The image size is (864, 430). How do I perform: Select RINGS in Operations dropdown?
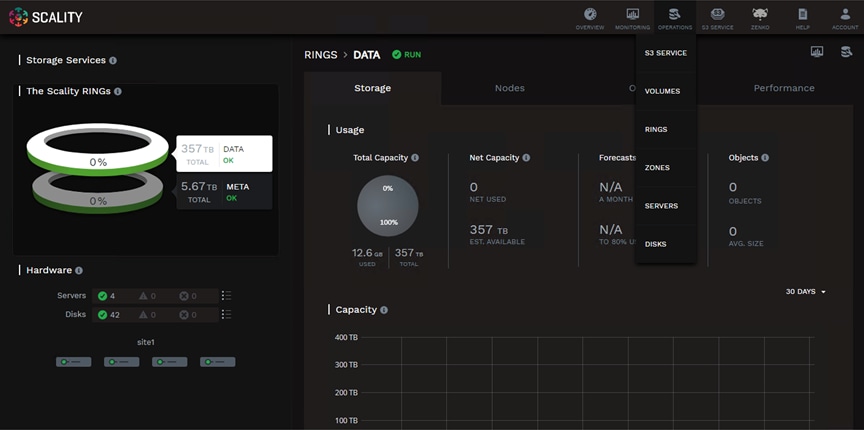click(x=666, y=130)
